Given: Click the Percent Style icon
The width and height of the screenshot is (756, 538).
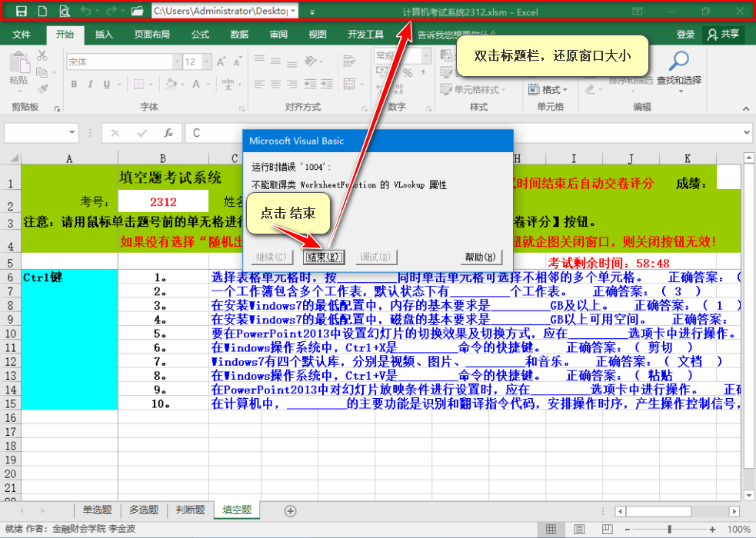Looking at the screenshot, I should [x=408, y=73].
